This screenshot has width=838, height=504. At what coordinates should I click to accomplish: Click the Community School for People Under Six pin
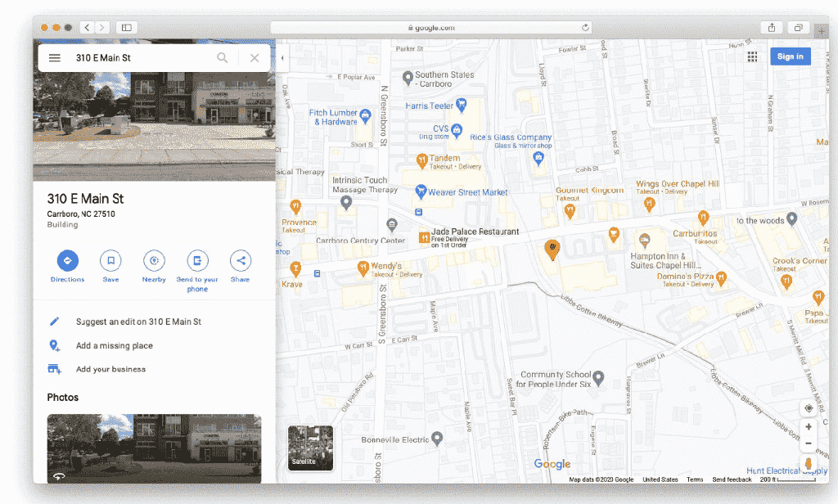[x=598, y=378]
